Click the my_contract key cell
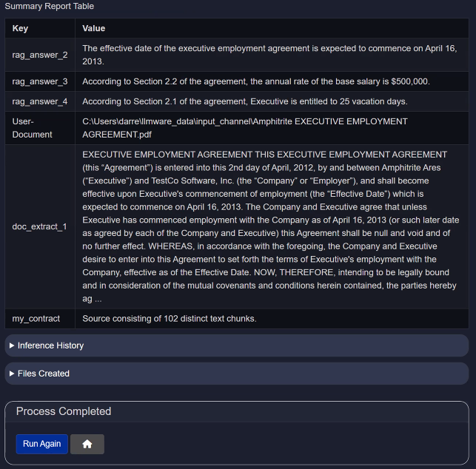The height and width of the screenshot is (469, 476). [36, 319]
